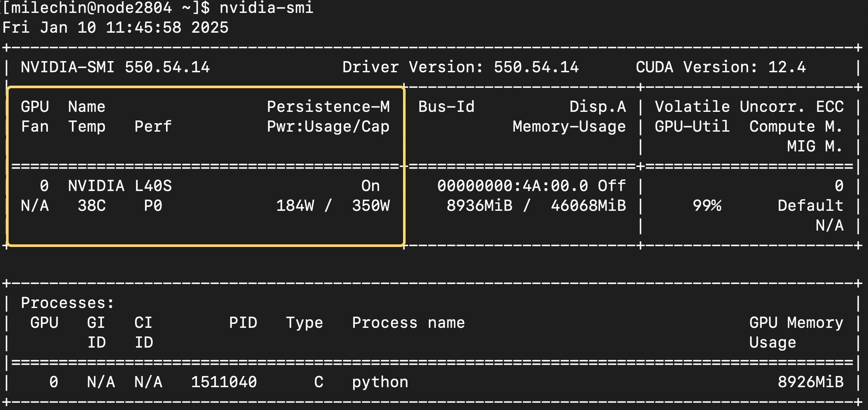Click the 8936MiB memory used value

click(479, 206)
